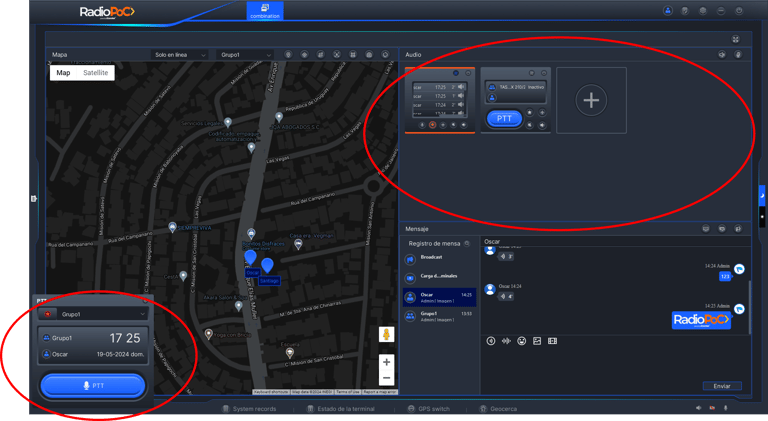Open the Broadcast conversation

pyautogui.click(x=439, y=259)
